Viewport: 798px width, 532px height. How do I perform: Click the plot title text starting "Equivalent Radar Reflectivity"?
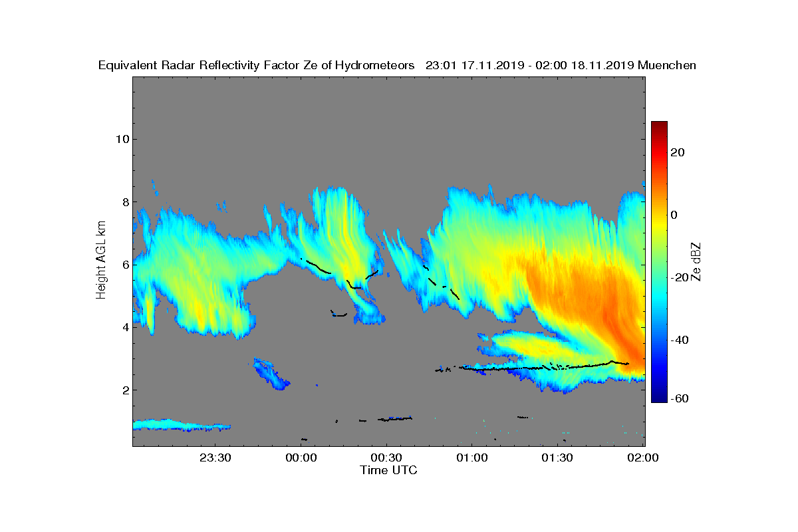point(397,65)
